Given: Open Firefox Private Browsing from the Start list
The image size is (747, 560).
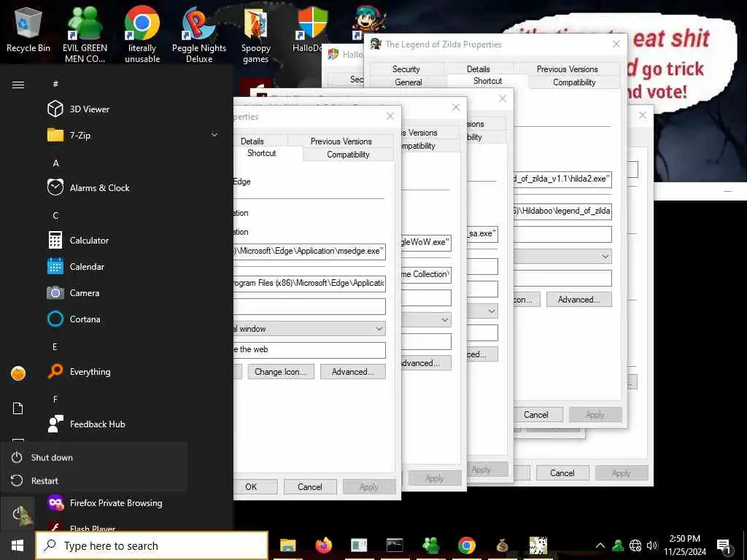Looking at the screenshot, I should 116,503.
